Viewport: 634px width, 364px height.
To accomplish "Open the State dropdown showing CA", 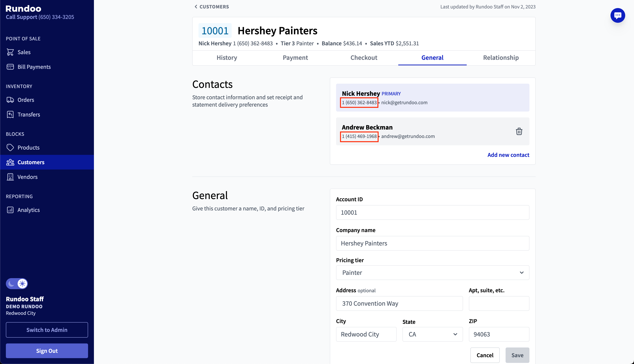I will coord(432,334).
